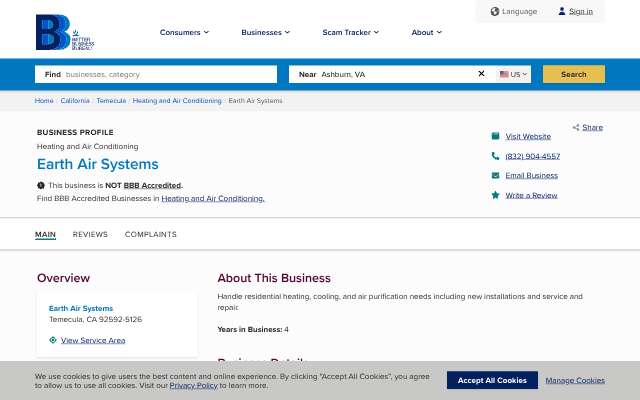The image size is (640, 400).
Task: Click Earth Air Systems link in Overview card
Action: click(81, 308)
